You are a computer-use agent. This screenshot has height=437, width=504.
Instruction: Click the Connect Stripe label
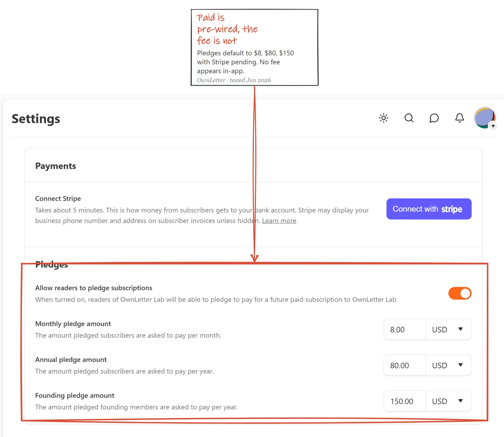pyautogui.click(x=58, y=198)
